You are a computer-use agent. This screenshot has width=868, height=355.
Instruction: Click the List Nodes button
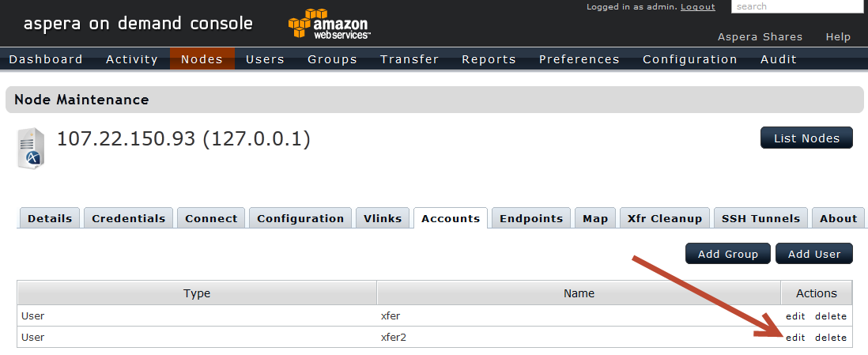click(806, 138)
